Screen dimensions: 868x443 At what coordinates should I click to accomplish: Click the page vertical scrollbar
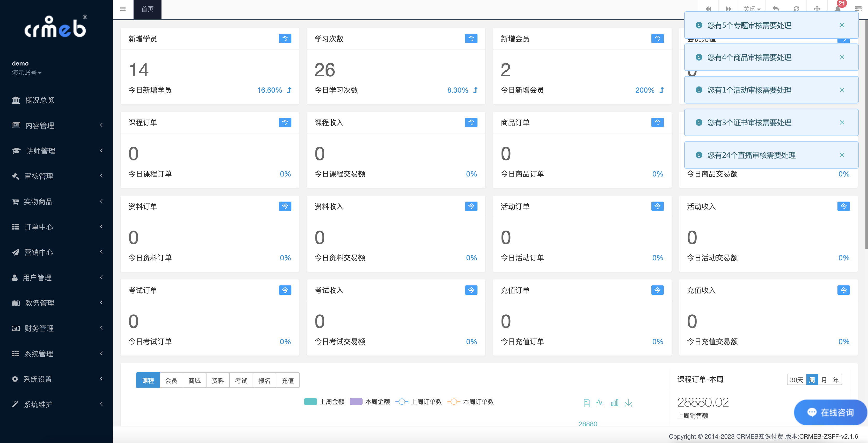click(866, 135)
